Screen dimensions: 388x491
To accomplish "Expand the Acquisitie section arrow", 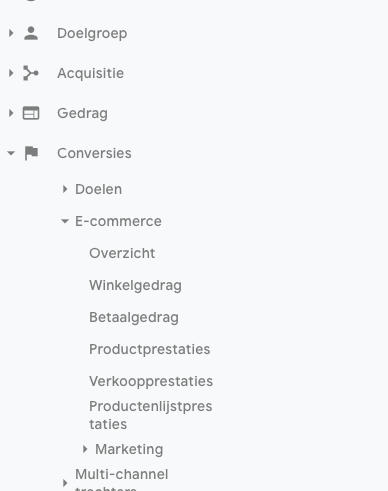I will tap(11, 73).
